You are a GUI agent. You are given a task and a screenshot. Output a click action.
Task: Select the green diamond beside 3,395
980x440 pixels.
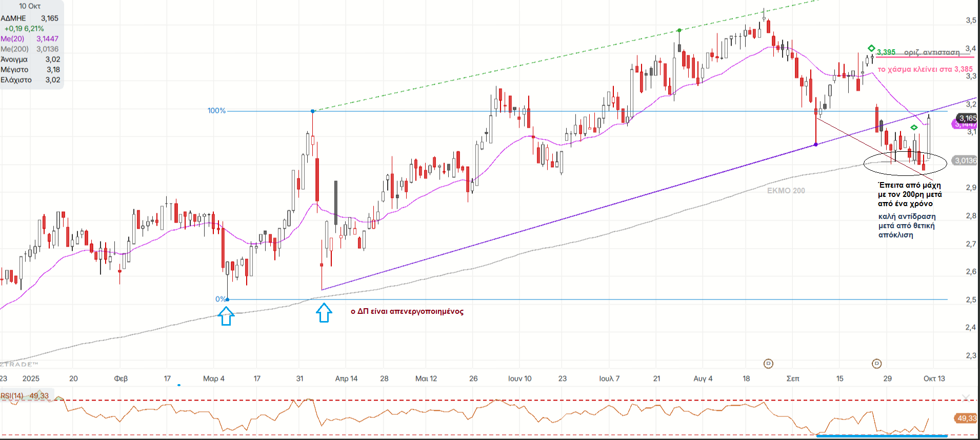pyautogui.click(x=871, y=48)
